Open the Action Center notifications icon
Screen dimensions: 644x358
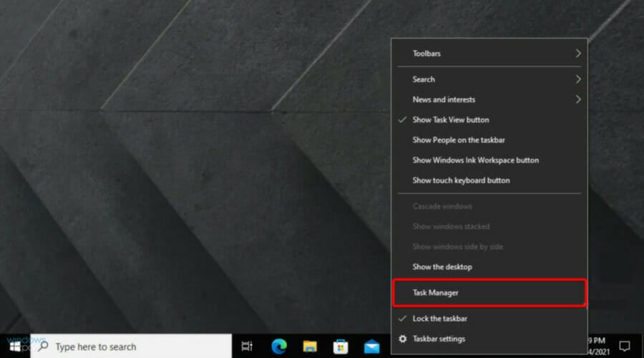pyautogui.click(x=625, y=346)
